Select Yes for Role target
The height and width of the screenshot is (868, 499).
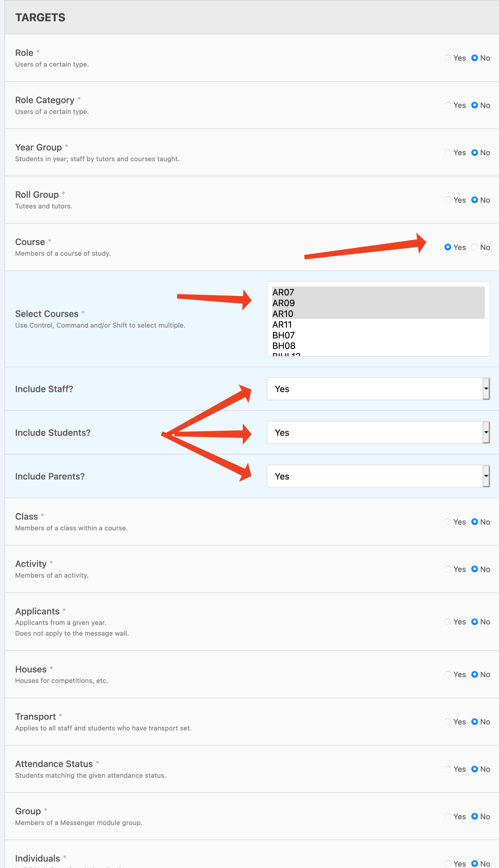448,58
